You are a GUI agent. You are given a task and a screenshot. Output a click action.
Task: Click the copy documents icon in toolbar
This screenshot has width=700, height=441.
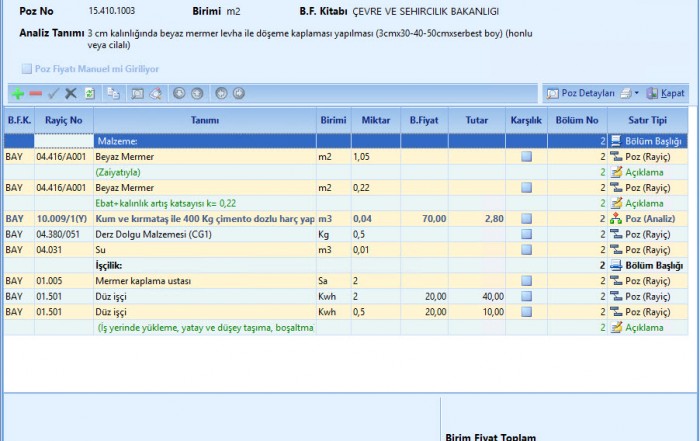tap(113, 93)
